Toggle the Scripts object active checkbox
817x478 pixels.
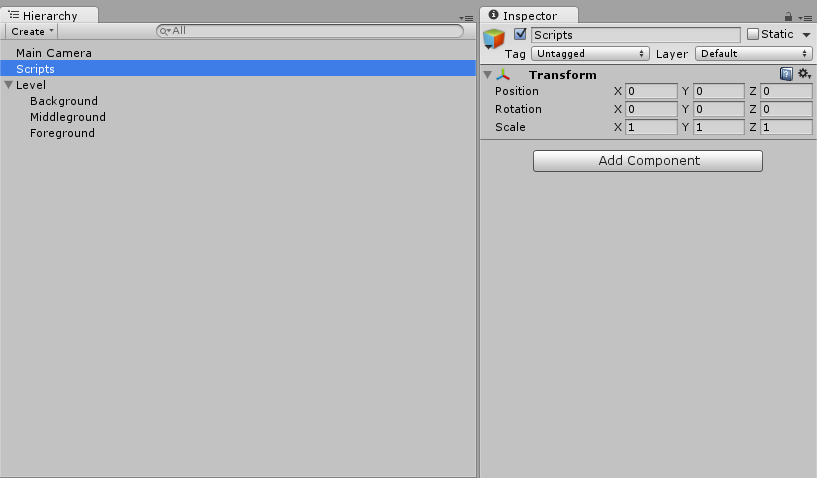click(520, 34)
